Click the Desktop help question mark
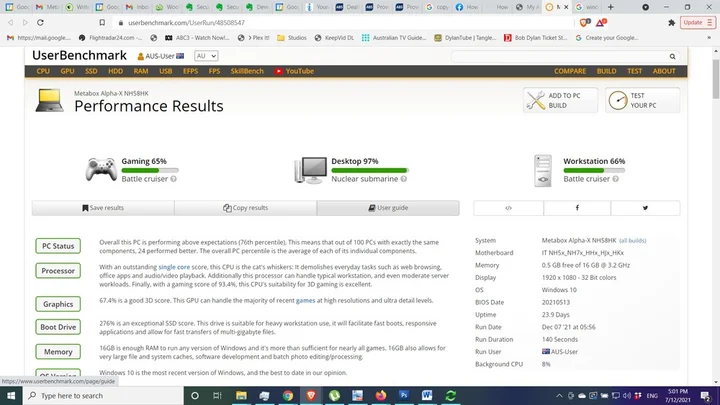The width and height of the screenshot is (720, 405). pos(404,179)
